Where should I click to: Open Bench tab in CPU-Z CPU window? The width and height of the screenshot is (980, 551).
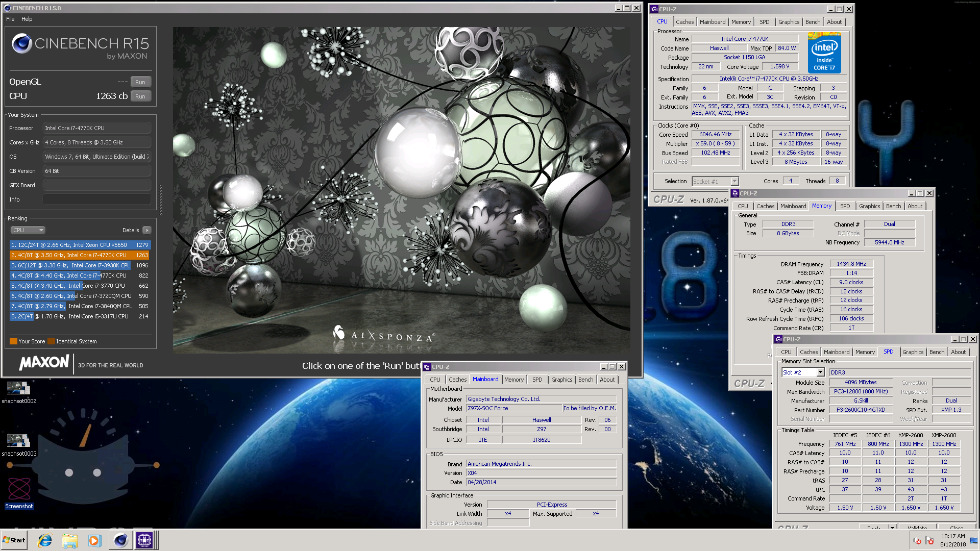coord(813,22)
